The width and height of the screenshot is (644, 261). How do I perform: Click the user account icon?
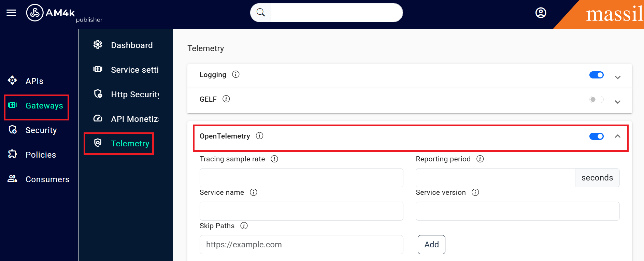(541, 13)
